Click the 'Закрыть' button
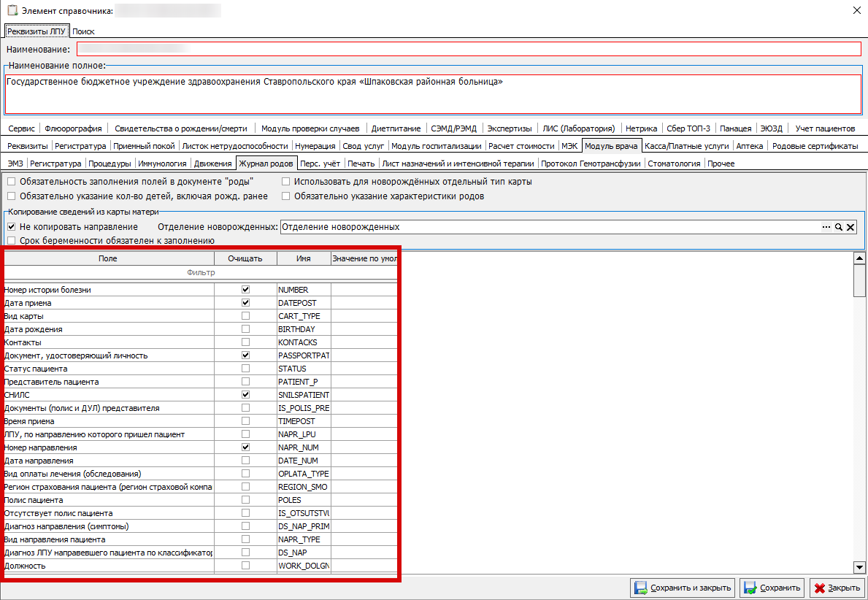 (837, 588)
